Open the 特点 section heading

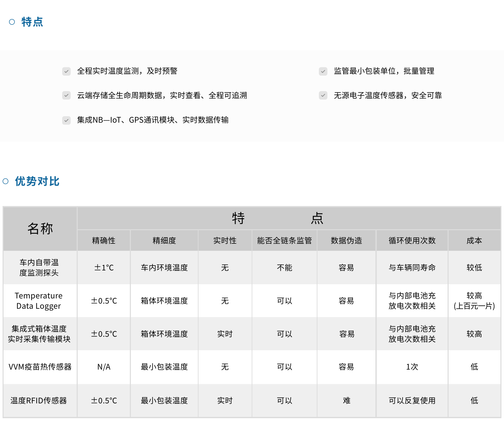pyautogui.click(x=32, y=22)
